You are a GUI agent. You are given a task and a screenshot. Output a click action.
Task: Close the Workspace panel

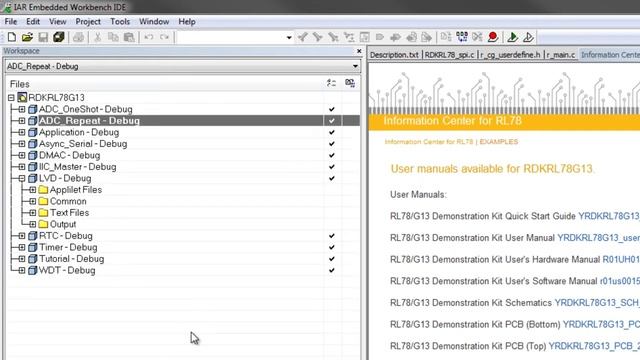(x=359, y=51)
